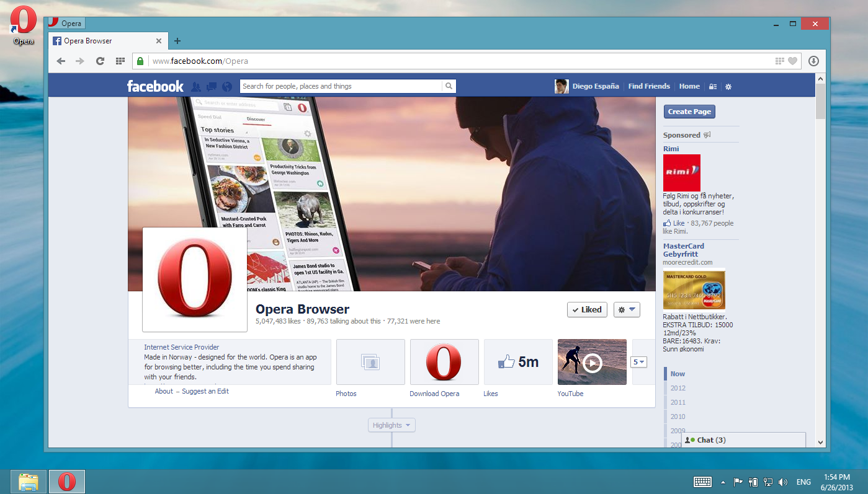Screen dimensions: 868x494
Task: Open Opera Speed Dial grid icon
Action: [120, 61]
